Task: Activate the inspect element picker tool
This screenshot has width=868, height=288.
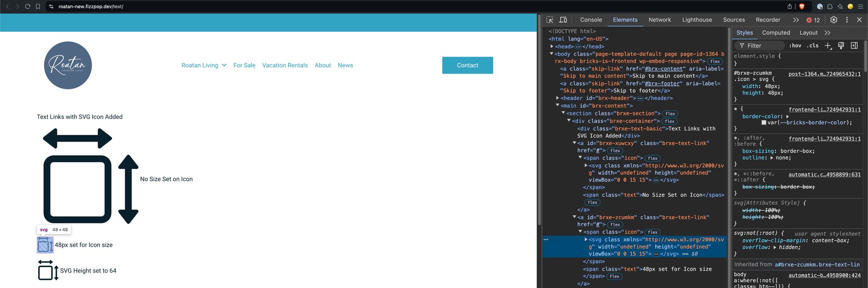Action: pyautogui.click(x=550, y=20)
